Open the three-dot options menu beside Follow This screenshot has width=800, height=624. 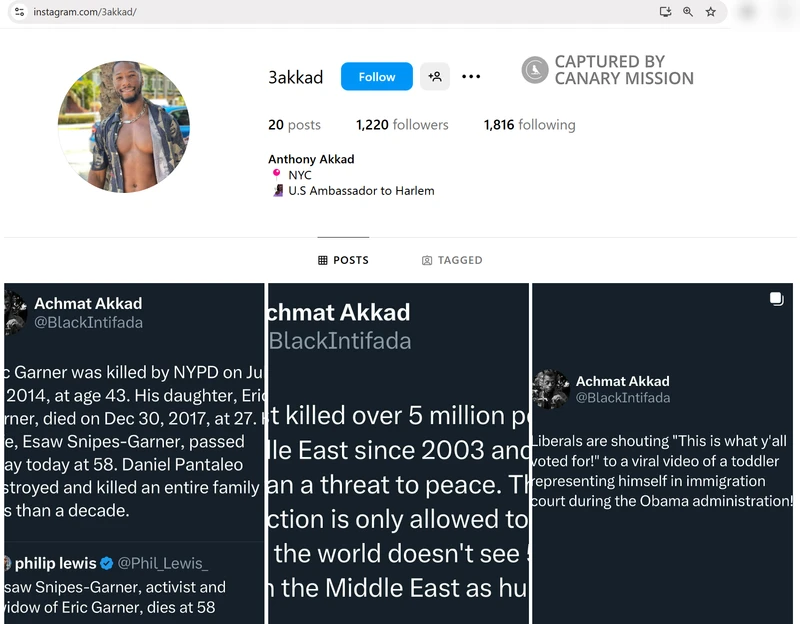[470, 76]
